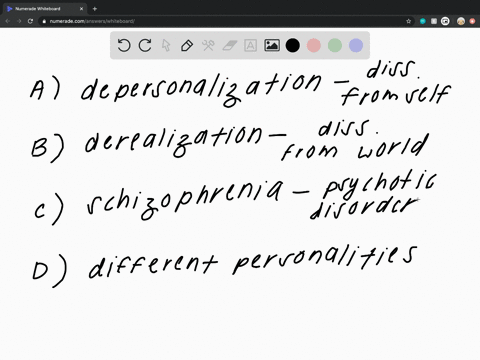Select the pointer selection tool

click(166, 45)
